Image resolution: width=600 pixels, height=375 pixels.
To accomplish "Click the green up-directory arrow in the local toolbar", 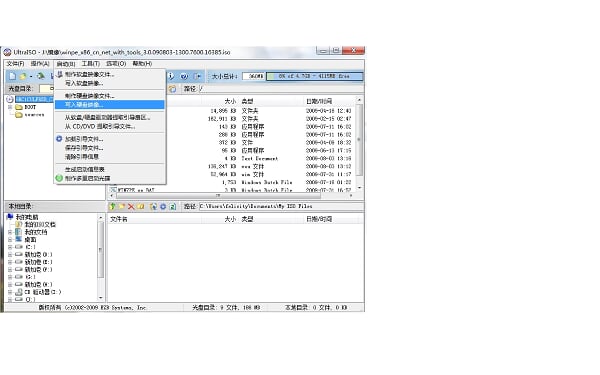I will tap(112, 206).
